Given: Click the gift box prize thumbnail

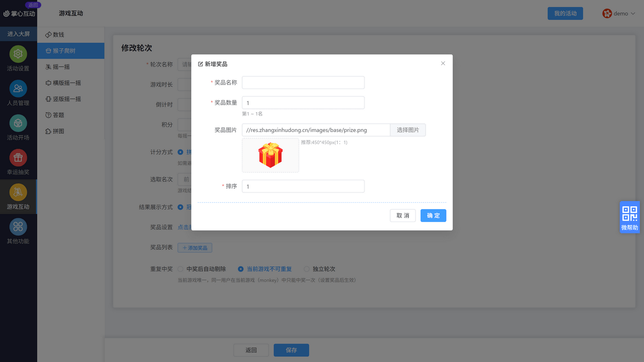Looking at the screenshot, I should [270, 155].
